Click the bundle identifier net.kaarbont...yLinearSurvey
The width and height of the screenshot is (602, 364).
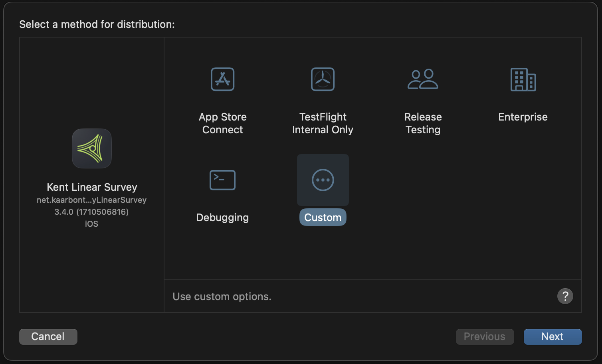(x=91, y=200)
